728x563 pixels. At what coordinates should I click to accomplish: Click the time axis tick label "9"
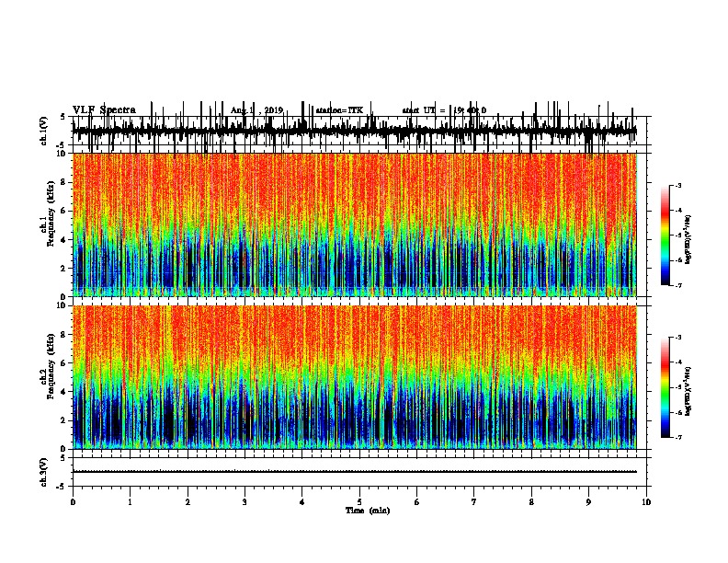tap(588, 502)
